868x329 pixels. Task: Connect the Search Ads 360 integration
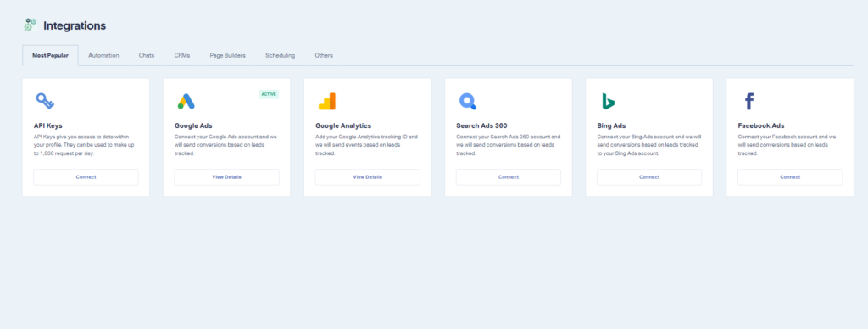tap(509, 177)
